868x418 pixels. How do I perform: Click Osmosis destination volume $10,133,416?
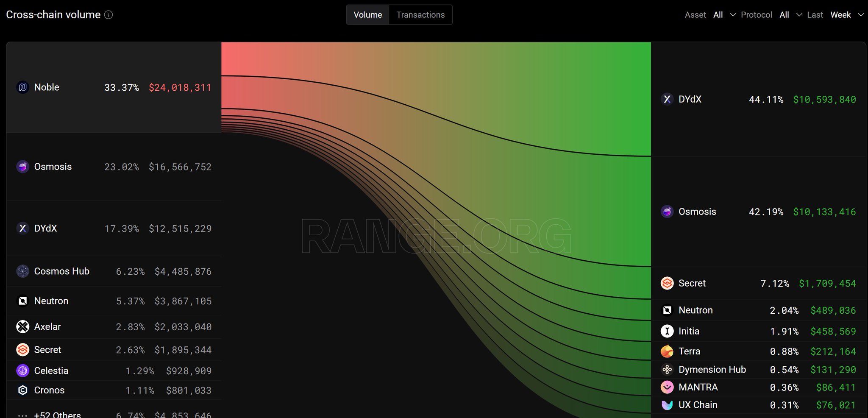(825, 212)
